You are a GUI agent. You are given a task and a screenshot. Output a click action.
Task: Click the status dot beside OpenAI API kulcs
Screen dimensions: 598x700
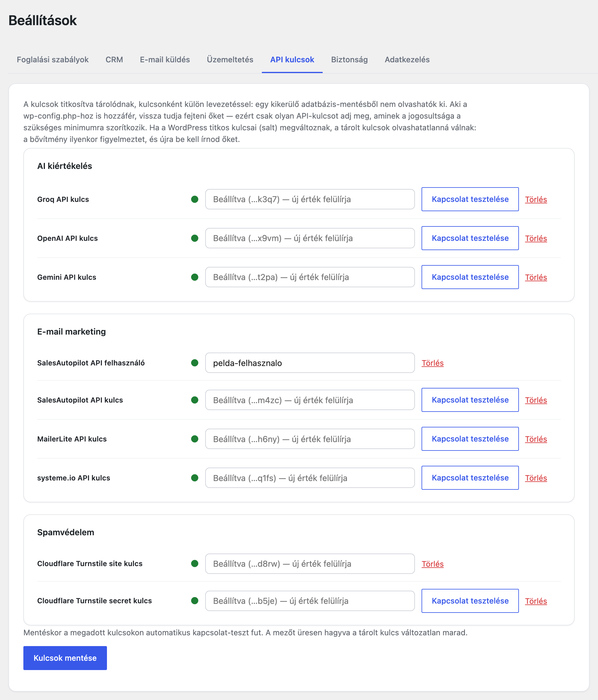(x=195, y=238)
